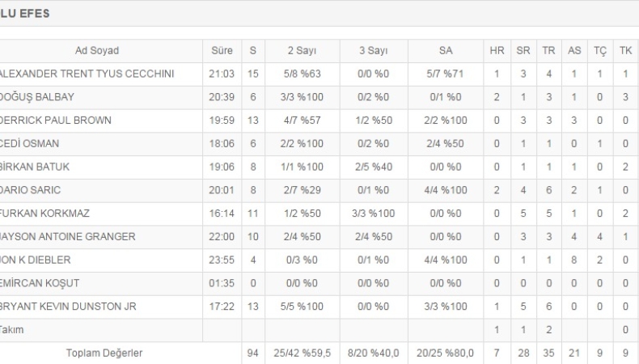The height and width of the screenshot is (364, 639).
Task: Click Furkan Korkmaz's name
Action: tap(44, 214)
